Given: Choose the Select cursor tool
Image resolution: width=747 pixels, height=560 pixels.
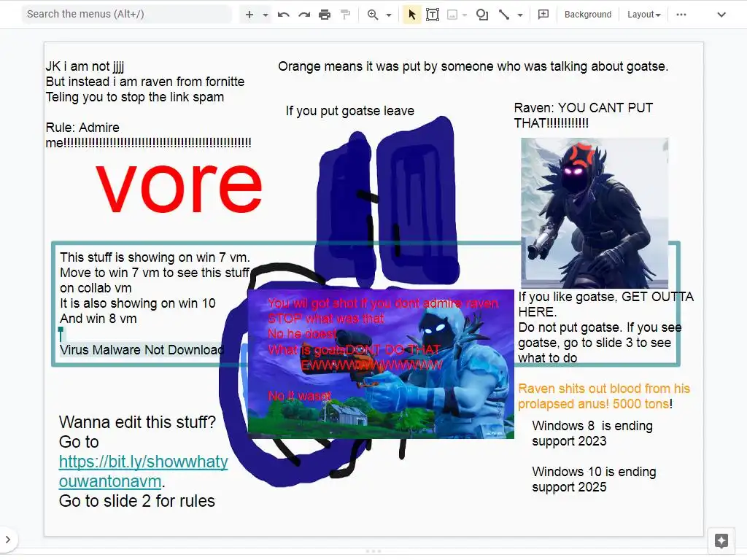Looking at the screenshot, I should (412, 15).
